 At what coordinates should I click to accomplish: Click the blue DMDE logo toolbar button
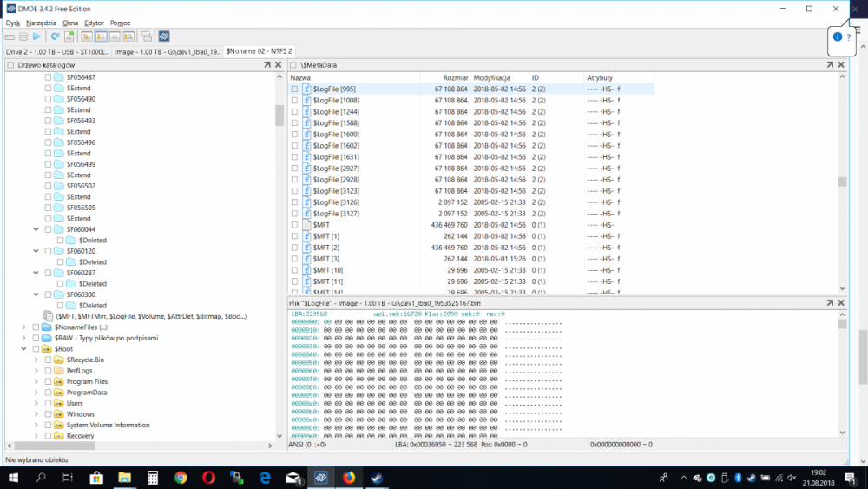click(x=164, y=36)
